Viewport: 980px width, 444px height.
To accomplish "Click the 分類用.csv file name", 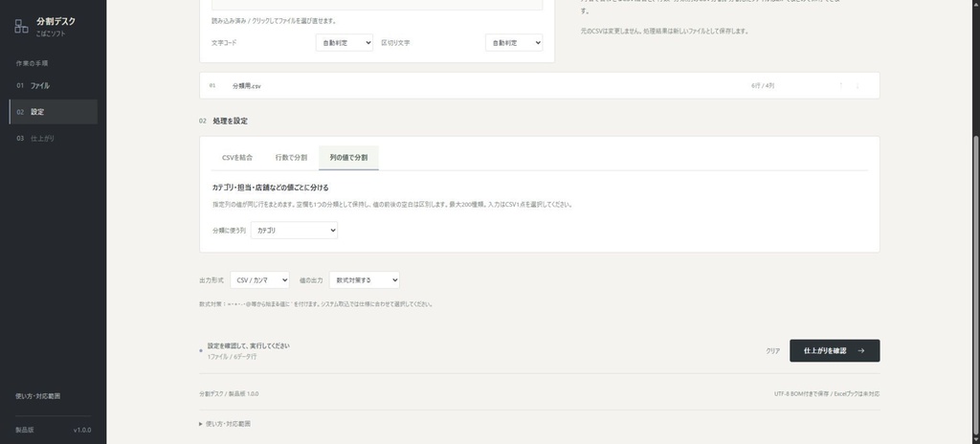I will [246, 86].
